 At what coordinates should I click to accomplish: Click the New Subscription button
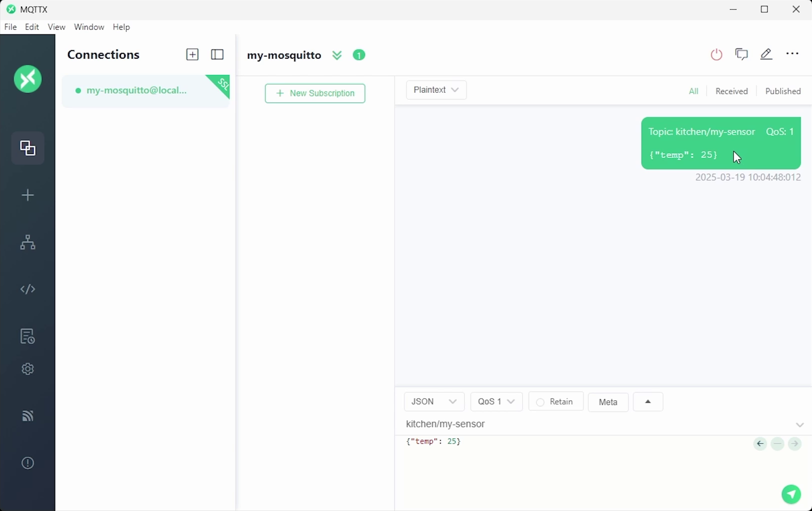tap(315, 93)
